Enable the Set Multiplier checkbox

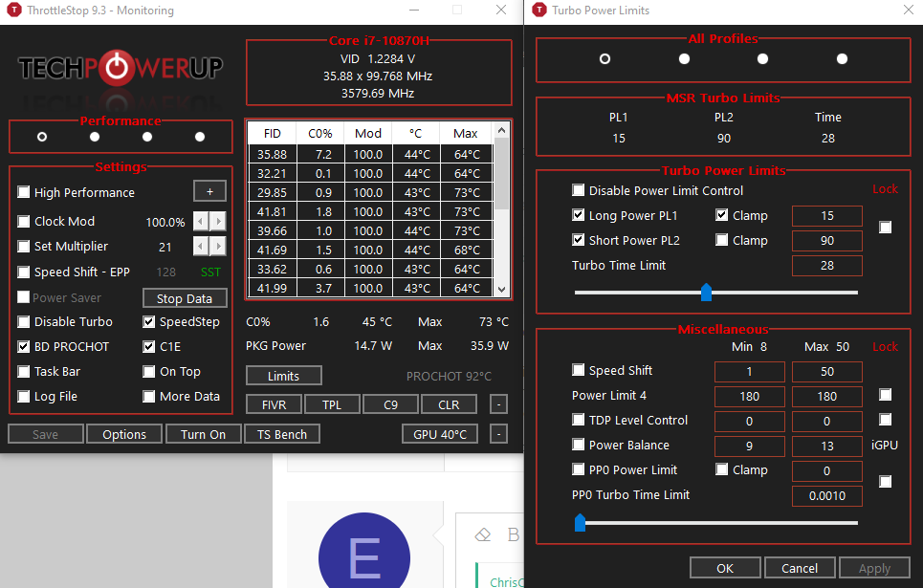tap(24, 246)
